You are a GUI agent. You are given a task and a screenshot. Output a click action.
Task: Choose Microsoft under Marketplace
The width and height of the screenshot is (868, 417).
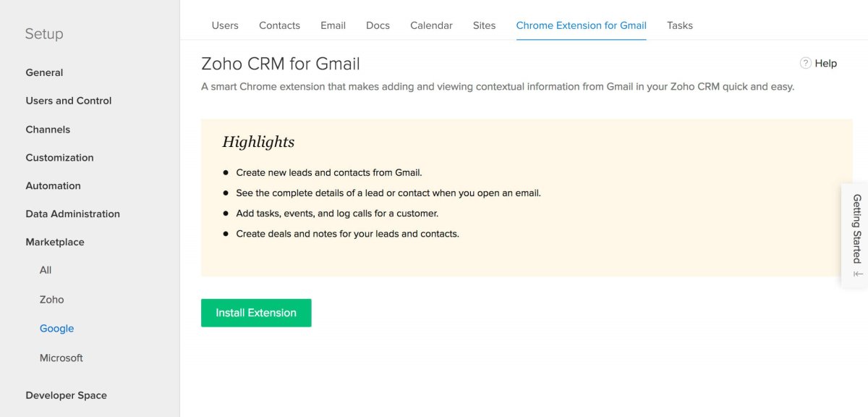[x=61, y=358]
